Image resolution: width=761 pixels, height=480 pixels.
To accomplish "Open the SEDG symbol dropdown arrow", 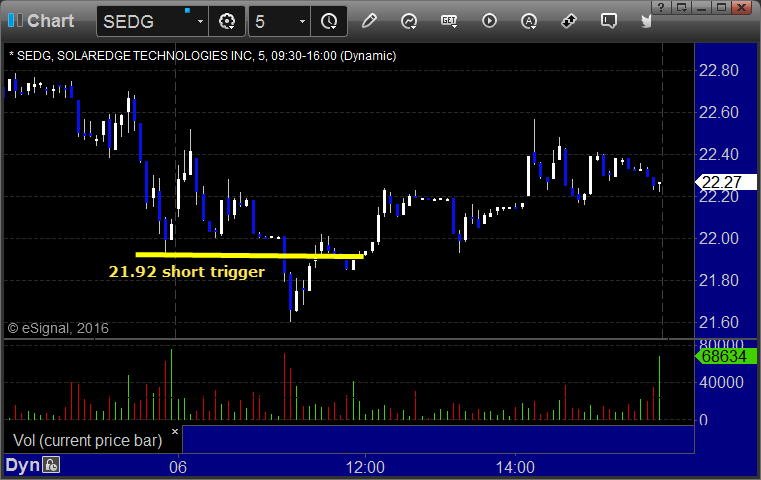I will (200, 22).
